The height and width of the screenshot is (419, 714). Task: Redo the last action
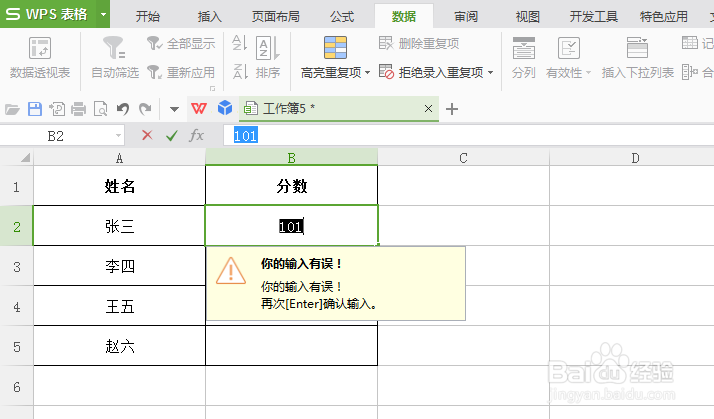[x=145, y=109]
